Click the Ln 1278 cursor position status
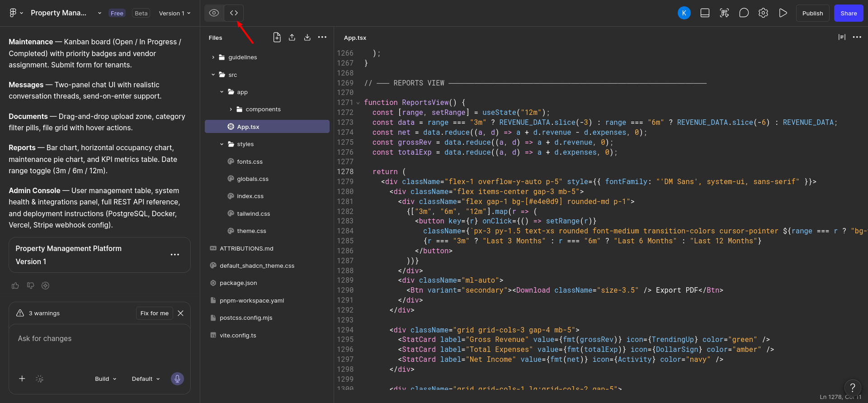The width and height of the screenshot is (868, 403). (x=840, y=397)
